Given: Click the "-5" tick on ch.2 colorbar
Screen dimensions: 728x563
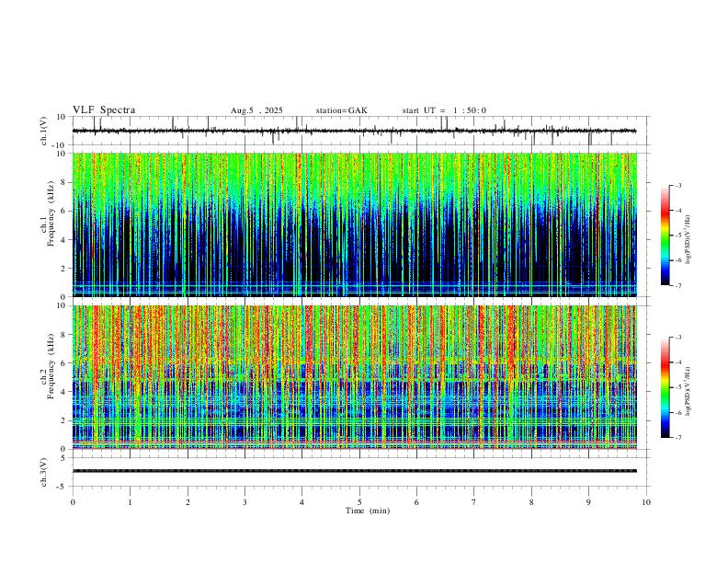Looking at the screenshot, I should pos(678,387).
